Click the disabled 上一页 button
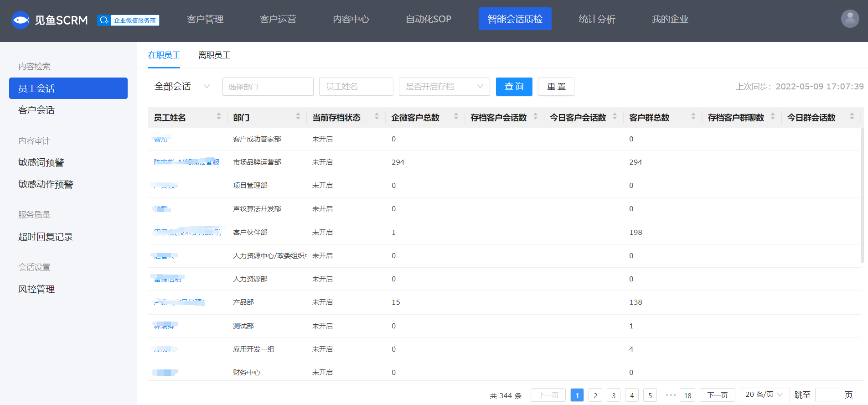The width and height of the screenshot is (868, 405). [x=548, y=395]
